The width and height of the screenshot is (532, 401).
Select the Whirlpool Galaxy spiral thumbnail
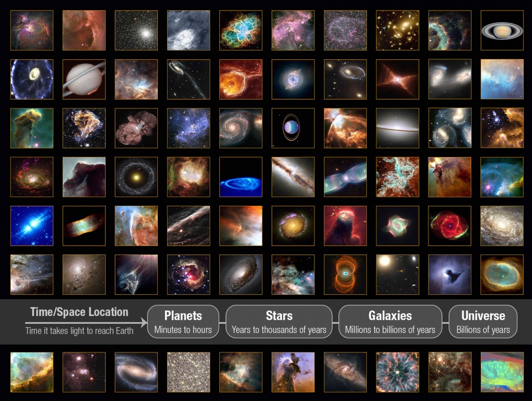pyautogui.click(x=241, y=128)
